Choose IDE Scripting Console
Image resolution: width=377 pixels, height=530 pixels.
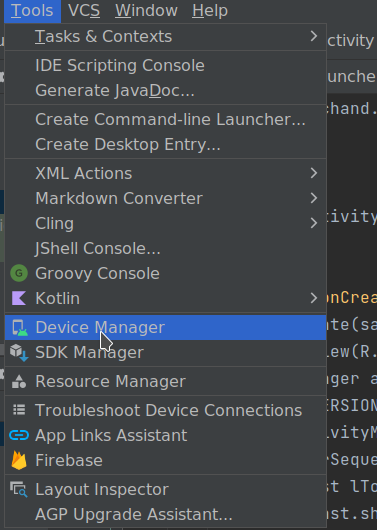pyautogui.click(x=166, y=65)
